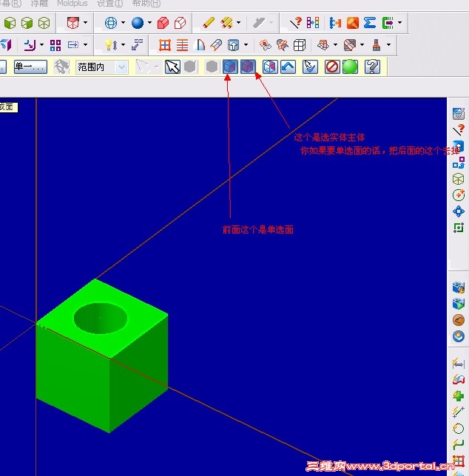This screenshot has width=469, height=476.
Task: Click the blue-red dimension bracket icon
Action: 335,23
